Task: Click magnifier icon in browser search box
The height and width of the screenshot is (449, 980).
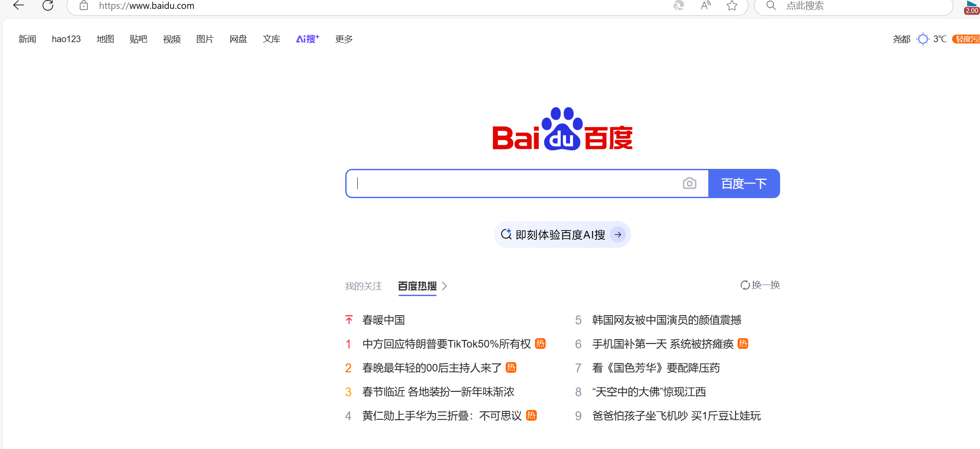Action: point(771,5)
